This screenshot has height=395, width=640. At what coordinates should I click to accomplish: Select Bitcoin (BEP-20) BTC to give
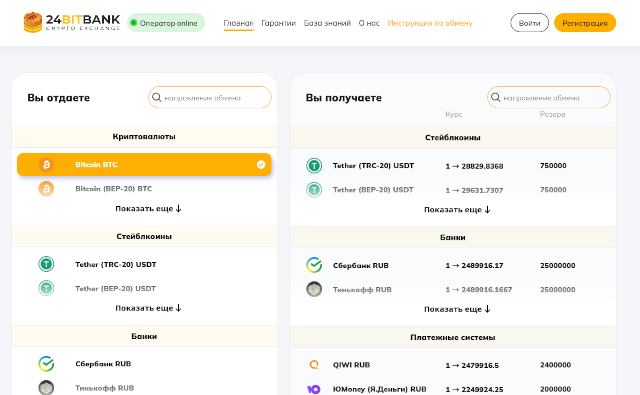pyautogui.click(x=144, y=189)
